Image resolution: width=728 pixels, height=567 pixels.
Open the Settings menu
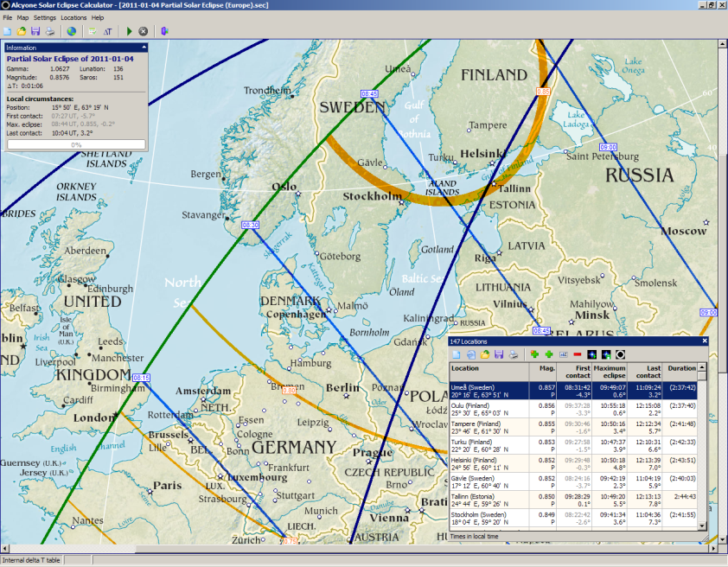45,17
